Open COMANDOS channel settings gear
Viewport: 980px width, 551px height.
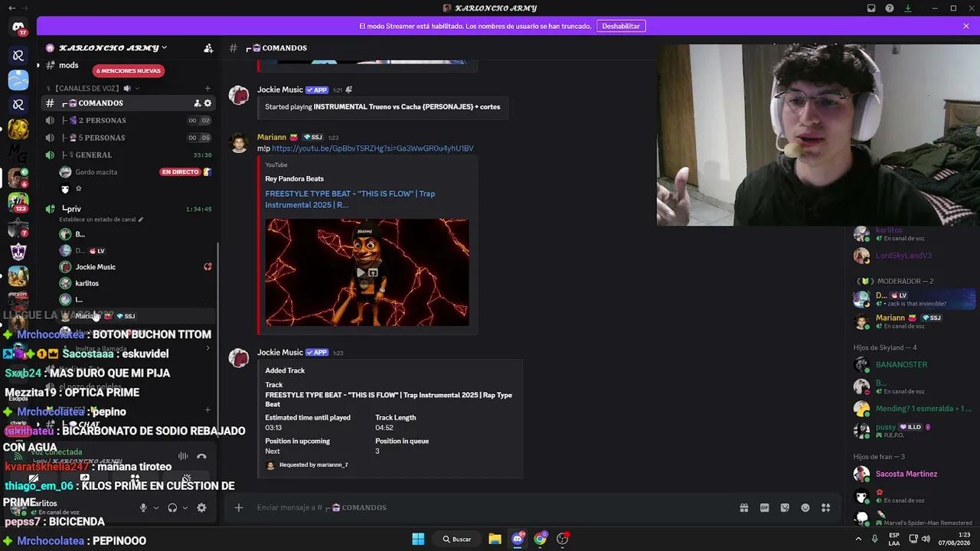tap(207, 103)
